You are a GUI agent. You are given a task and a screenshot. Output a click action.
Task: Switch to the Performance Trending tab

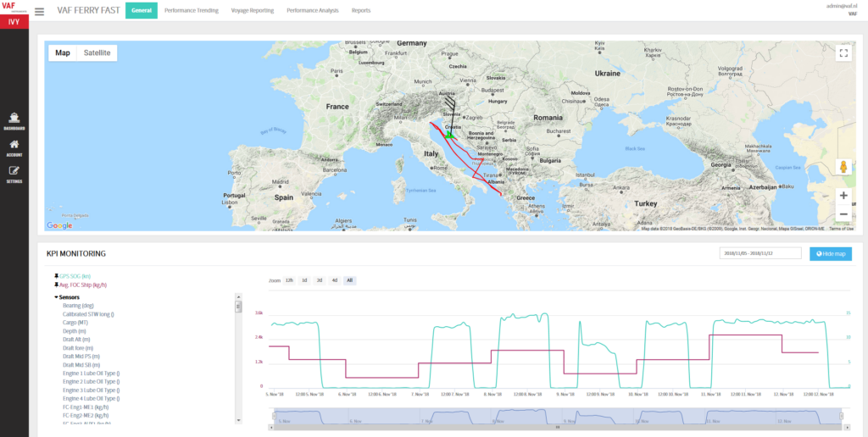point(191,11)
